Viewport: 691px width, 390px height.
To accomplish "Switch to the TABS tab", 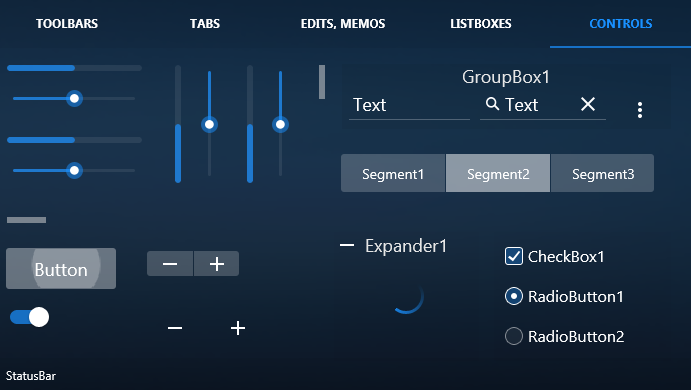I will click(205, 23).
